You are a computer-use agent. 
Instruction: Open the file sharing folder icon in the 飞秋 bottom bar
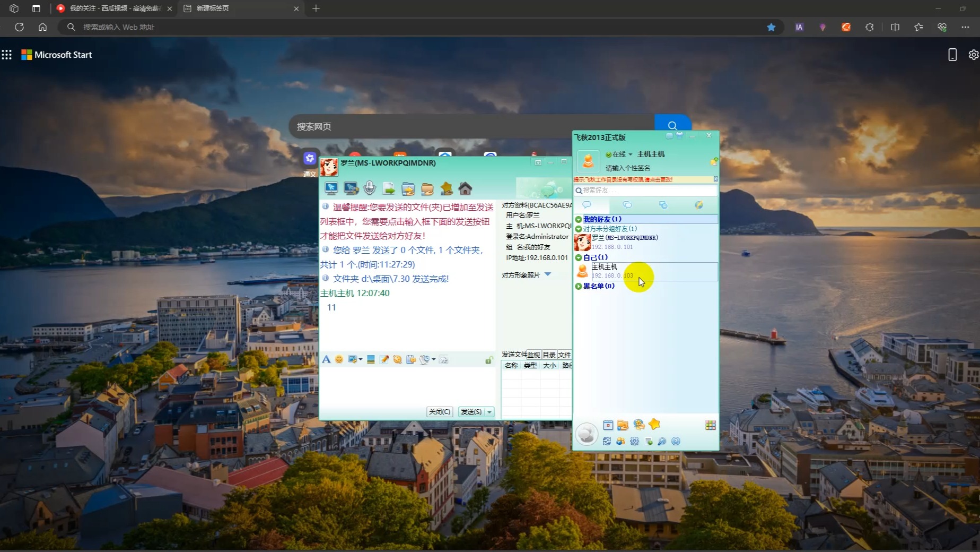(x=623, y=425)
